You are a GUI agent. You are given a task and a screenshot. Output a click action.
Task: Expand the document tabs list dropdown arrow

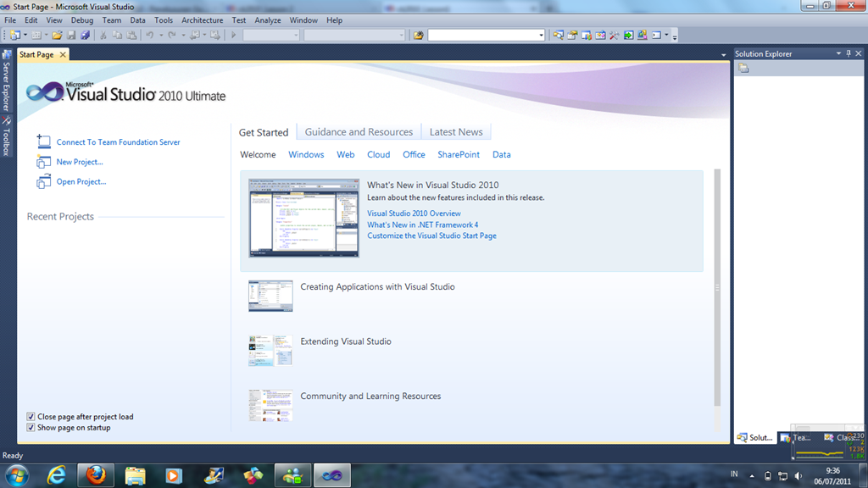click(x=724, y=55)
